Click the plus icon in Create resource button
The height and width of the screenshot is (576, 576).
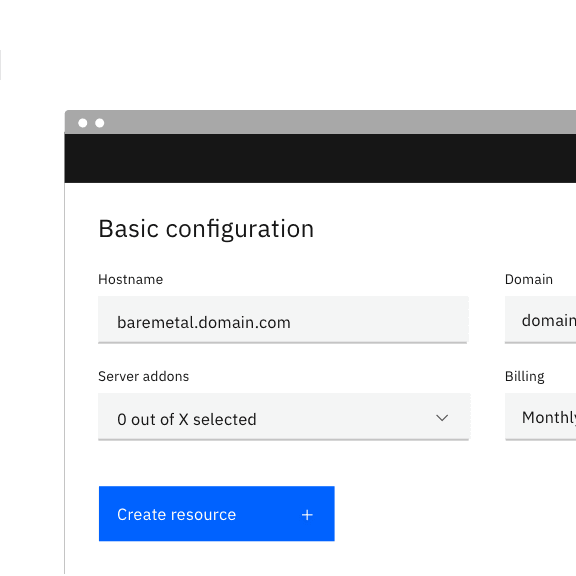tap(307, 515)
